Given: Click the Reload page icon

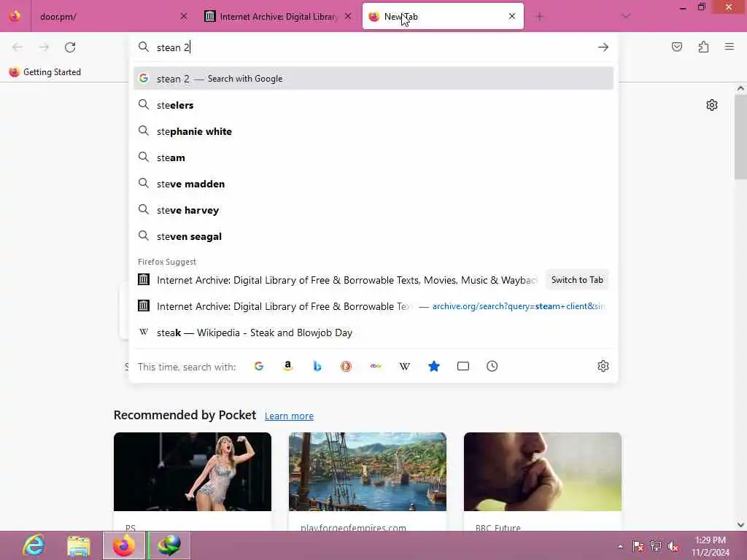Looking at the screenshot, I should (70, 47).
